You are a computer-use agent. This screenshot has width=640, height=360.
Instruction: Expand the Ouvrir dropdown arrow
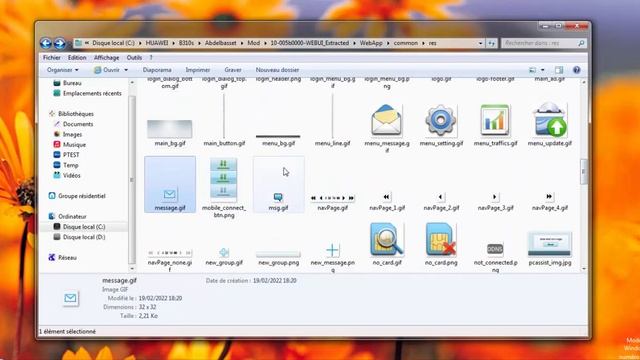(126, 70)
